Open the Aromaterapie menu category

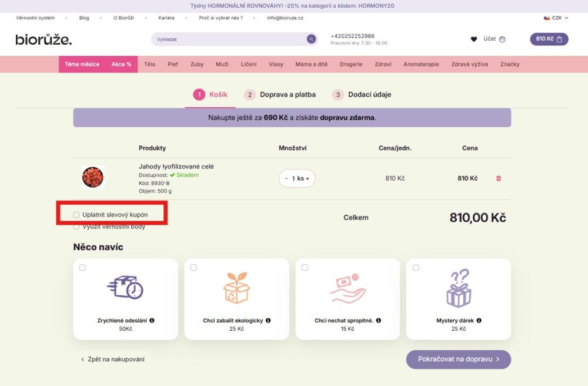[421, 64]
